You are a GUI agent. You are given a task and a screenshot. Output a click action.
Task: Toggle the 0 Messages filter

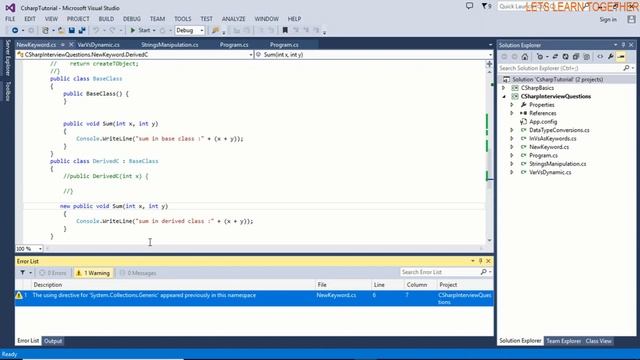[138, 273]
